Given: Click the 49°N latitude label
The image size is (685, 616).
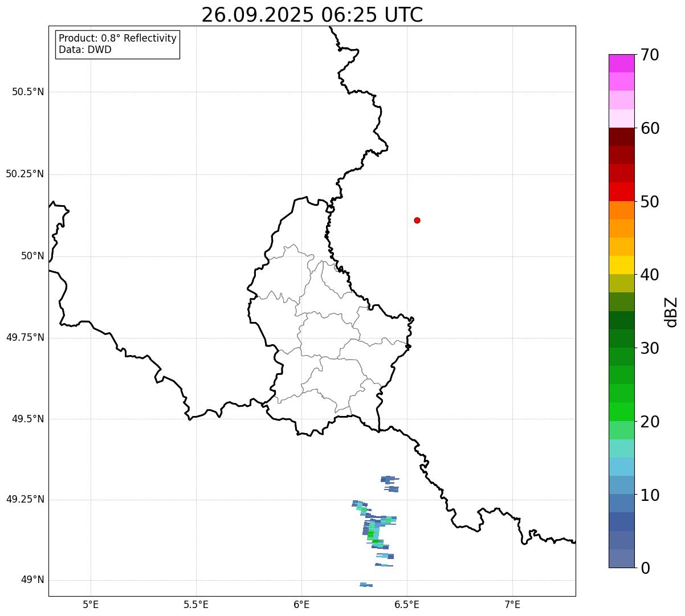Looking at the screenshot, I should click(x=32, y=580).
